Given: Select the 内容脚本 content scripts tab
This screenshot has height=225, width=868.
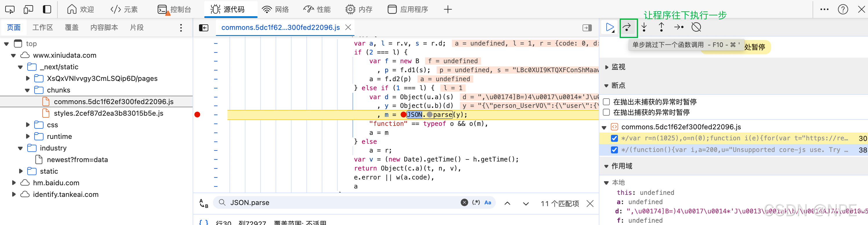Looking at the screenshot, I should click(104, 28).
